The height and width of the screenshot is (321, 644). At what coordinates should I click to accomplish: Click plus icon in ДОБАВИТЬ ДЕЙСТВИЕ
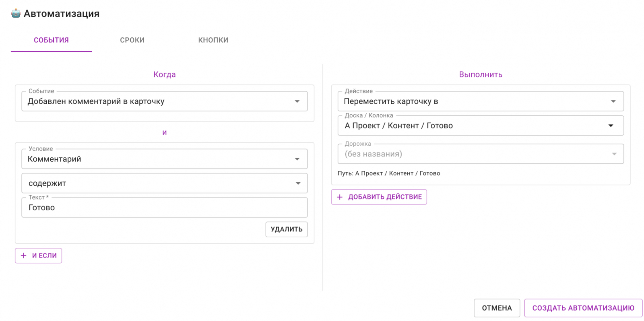(x=340, y=197)
